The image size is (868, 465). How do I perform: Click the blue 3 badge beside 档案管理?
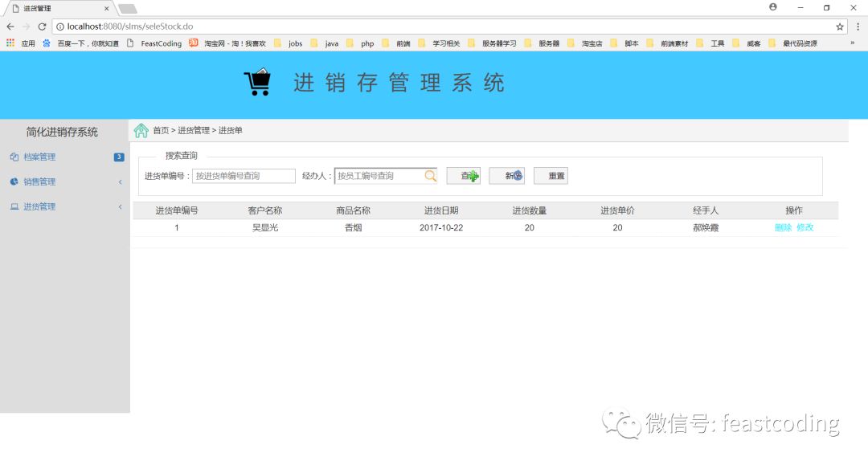(x=119, y=157)
